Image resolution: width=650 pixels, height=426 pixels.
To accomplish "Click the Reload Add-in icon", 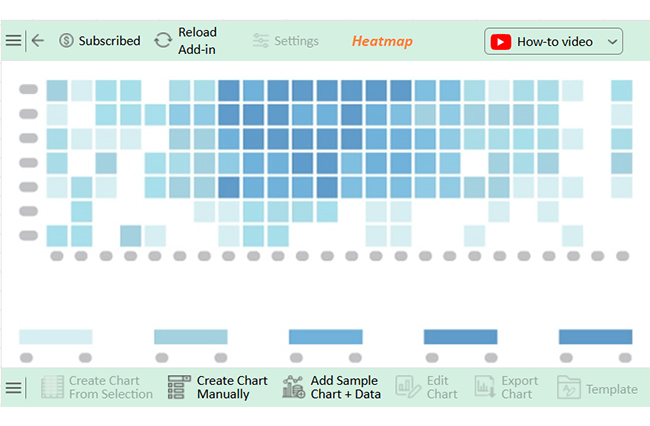I will pos(163,41).
